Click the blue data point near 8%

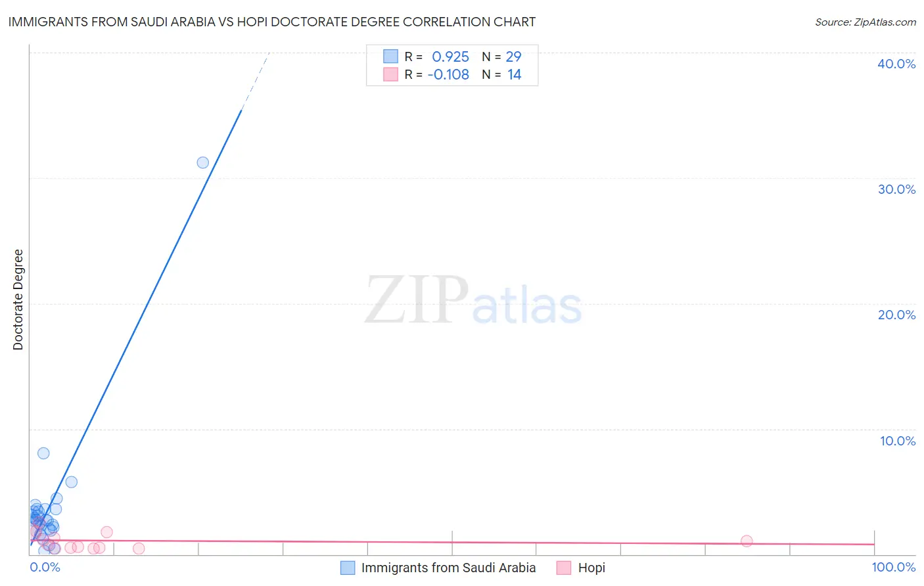coord(43,453)
